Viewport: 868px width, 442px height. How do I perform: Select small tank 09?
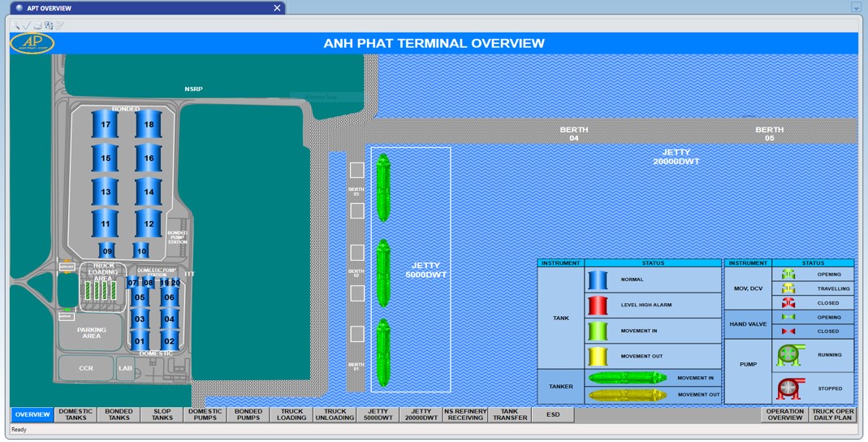107,250
